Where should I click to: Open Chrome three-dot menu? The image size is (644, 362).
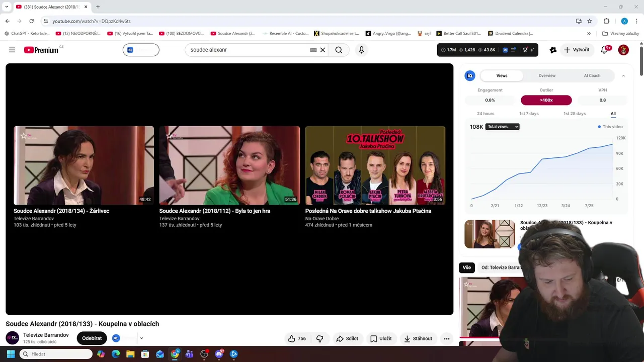(637, 21)
